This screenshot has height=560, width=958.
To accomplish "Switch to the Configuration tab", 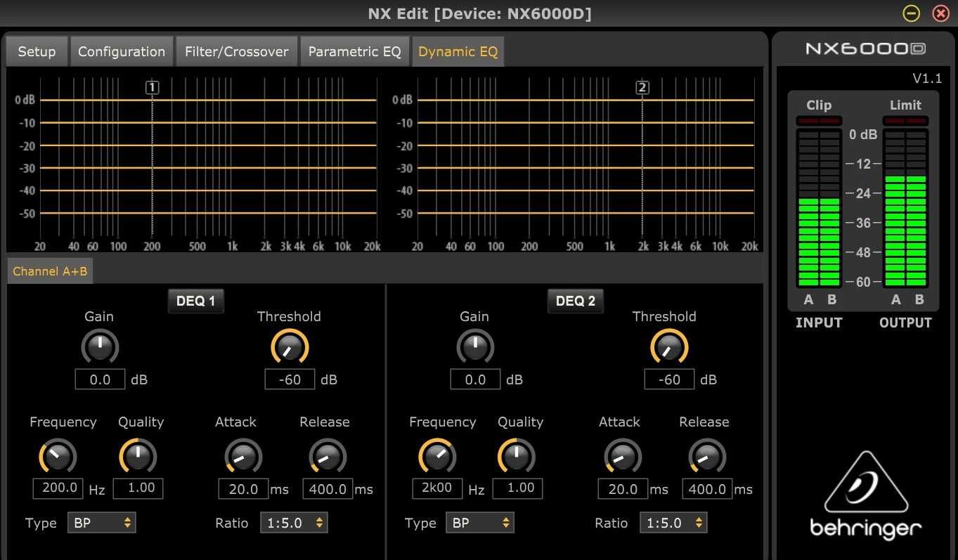I will click(122, 51).
